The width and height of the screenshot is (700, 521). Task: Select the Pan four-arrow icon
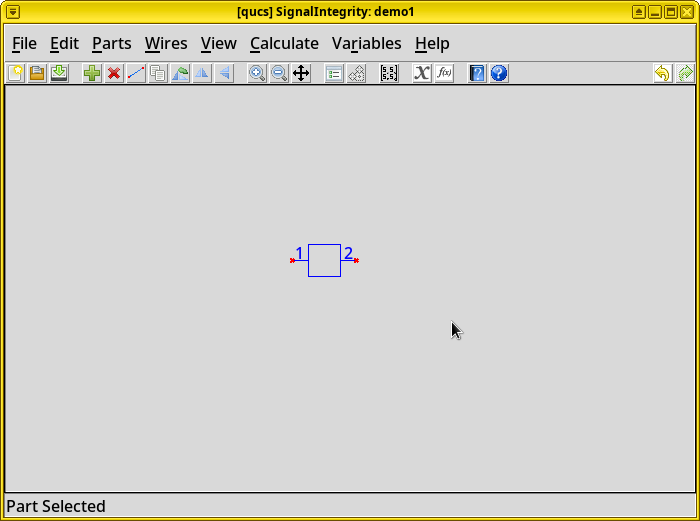[301, 73]
